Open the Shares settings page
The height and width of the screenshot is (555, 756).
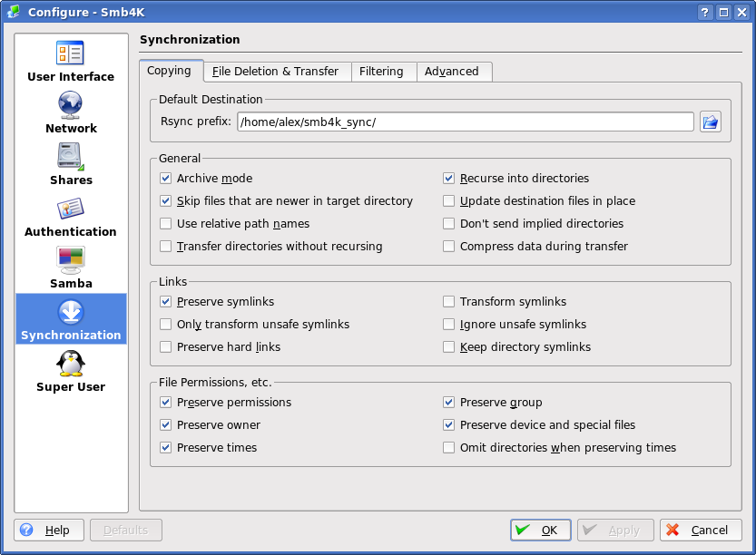71,164
